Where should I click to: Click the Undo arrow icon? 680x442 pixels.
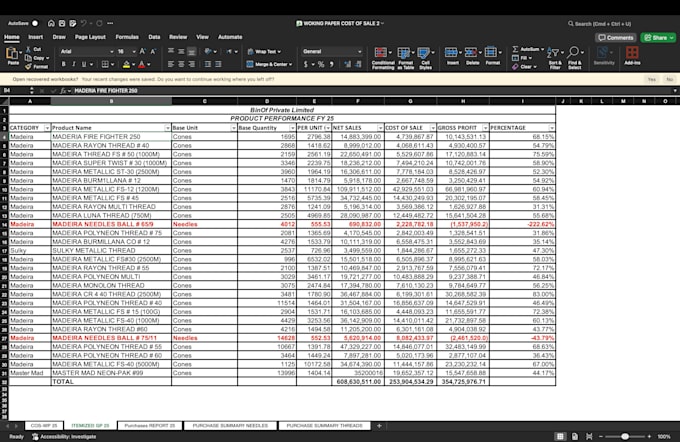pos(84,23)
